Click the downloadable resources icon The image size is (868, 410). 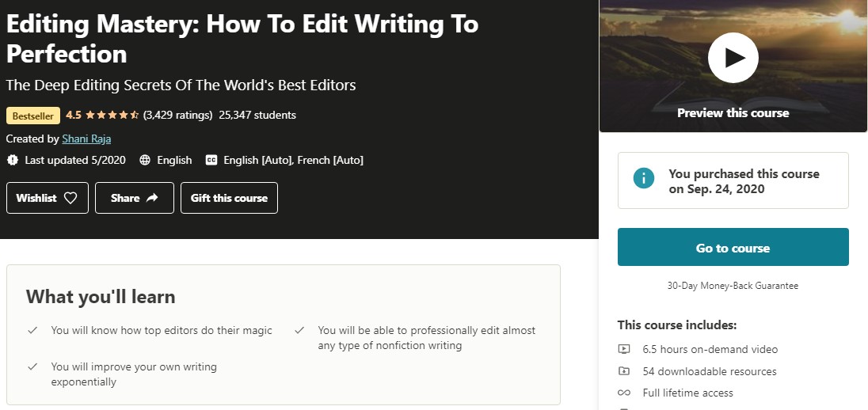point(624,371)
